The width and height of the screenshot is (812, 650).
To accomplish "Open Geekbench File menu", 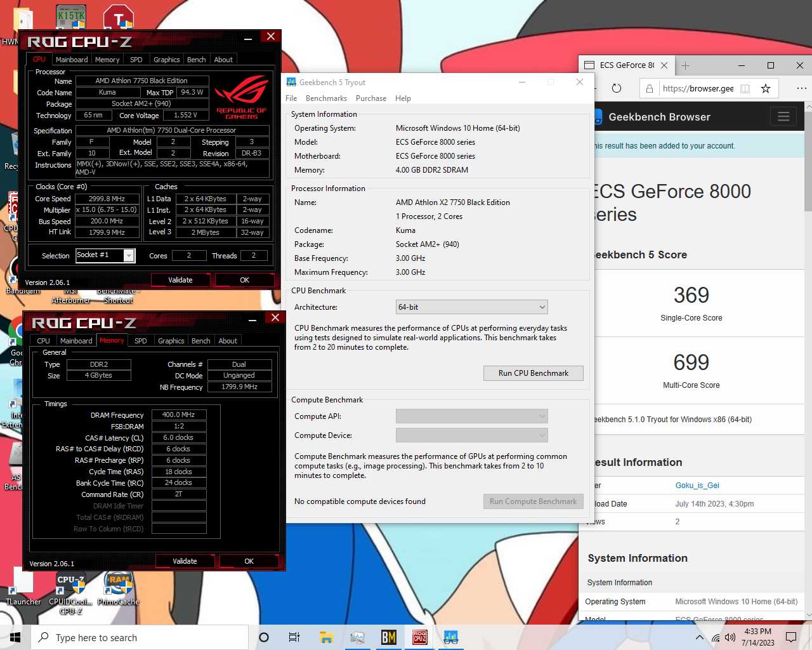I will point(291,98).
